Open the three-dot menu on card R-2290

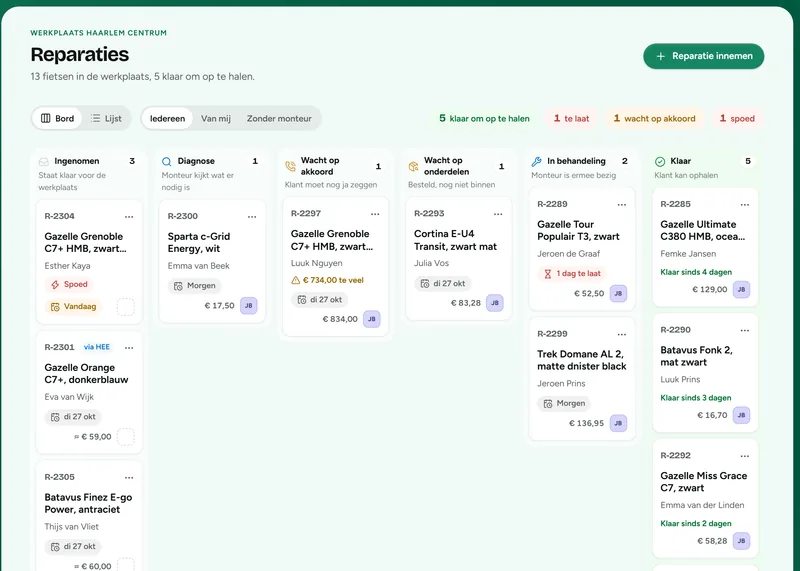point(745,331)
